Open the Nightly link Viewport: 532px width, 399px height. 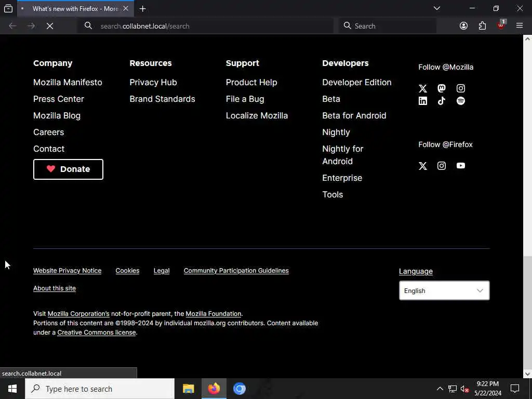click(x=336, y=132)
